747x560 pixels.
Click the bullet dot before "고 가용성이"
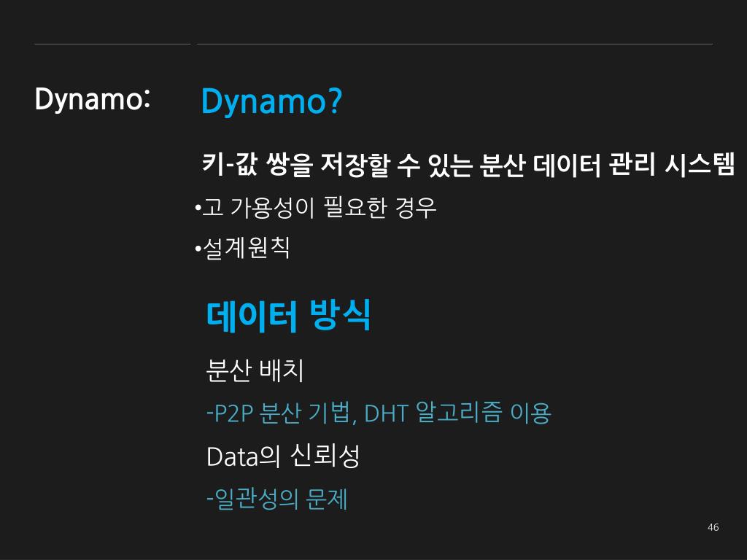click(198, 211)
